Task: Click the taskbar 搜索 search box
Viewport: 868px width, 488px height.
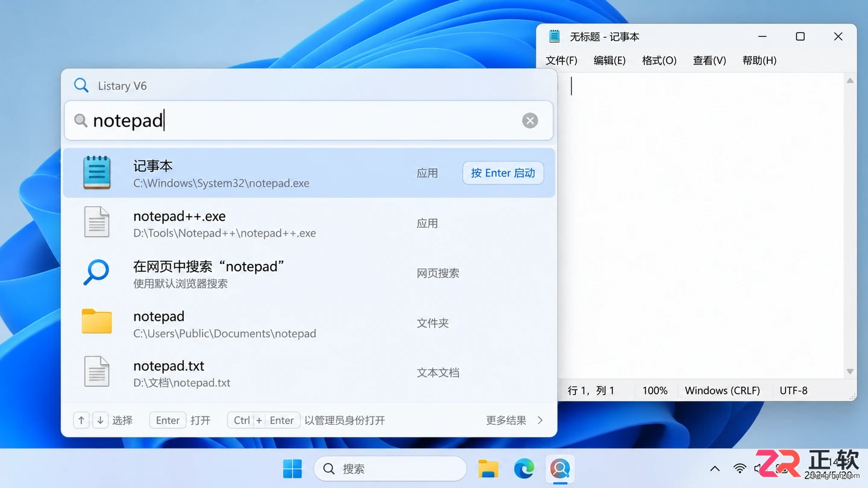Action: click(390, 469)
